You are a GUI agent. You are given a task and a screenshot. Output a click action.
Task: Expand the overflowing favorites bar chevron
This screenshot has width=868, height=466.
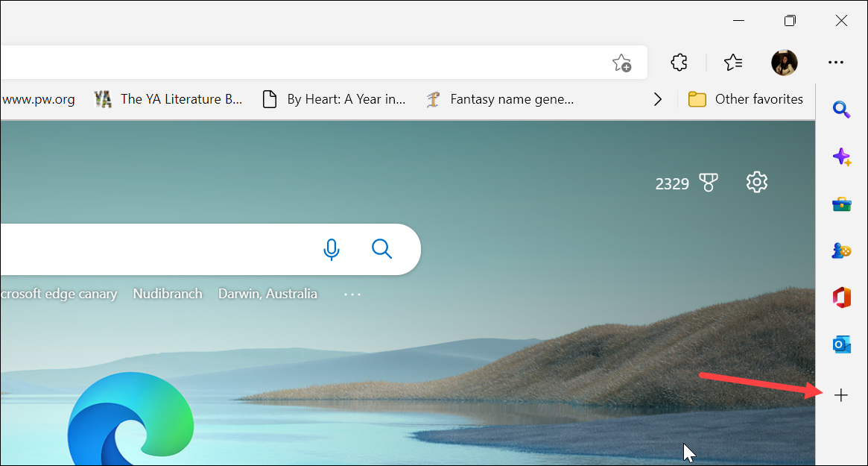click(x=658, y=98)
